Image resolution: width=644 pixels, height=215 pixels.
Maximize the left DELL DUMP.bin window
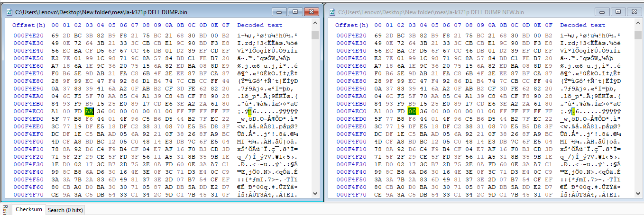295,11
